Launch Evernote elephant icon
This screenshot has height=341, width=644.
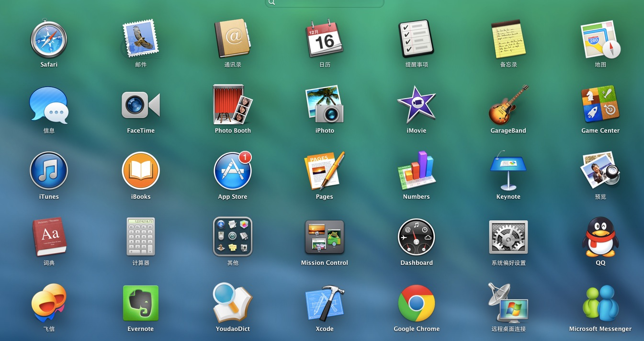point(141,303)
